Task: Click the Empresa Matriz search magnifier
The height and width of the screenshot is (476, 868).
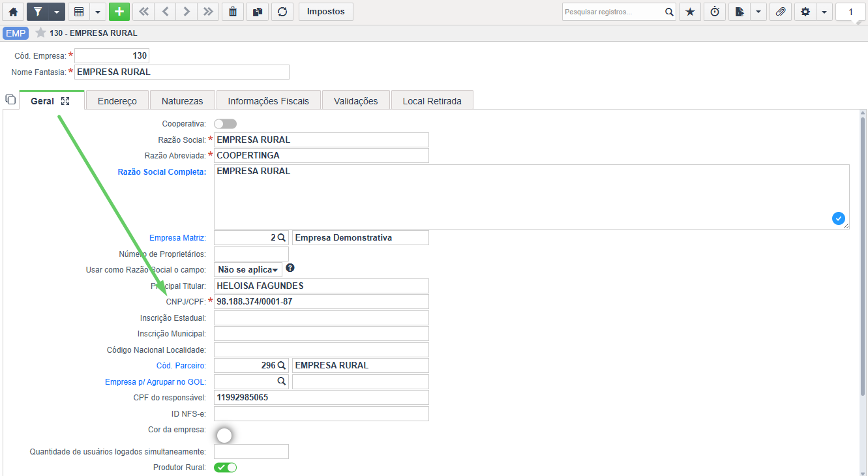Action: pos(282,238)
